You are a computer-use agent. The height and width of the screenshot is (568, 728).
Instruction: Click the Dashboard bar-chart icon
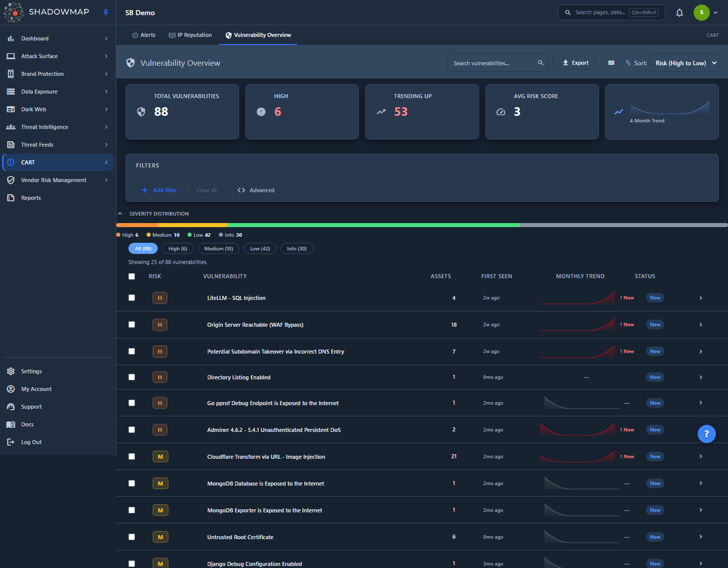click(11, 38)
